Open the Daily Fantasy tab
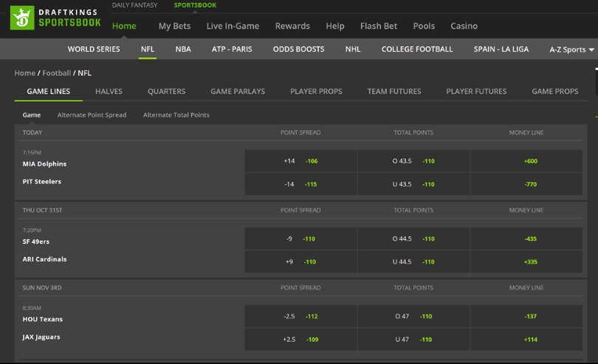 [x=134, y=5]
